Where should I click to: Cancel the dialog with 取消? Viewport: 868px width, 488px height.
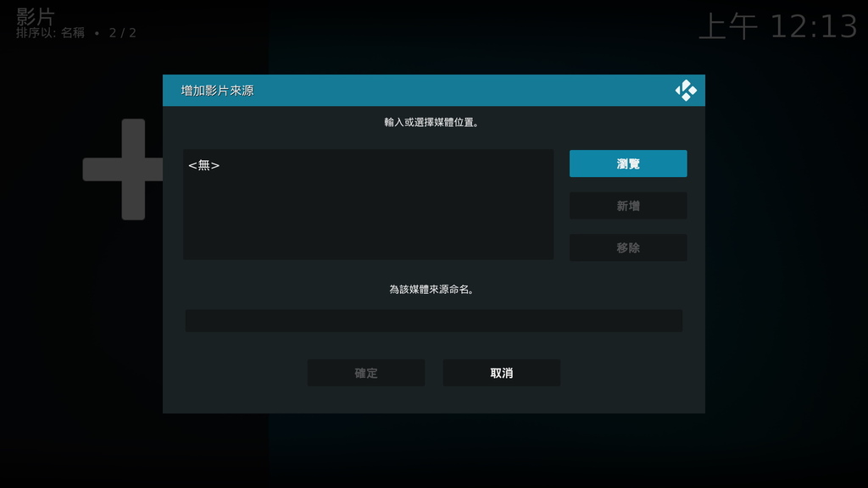coord(502,373)
